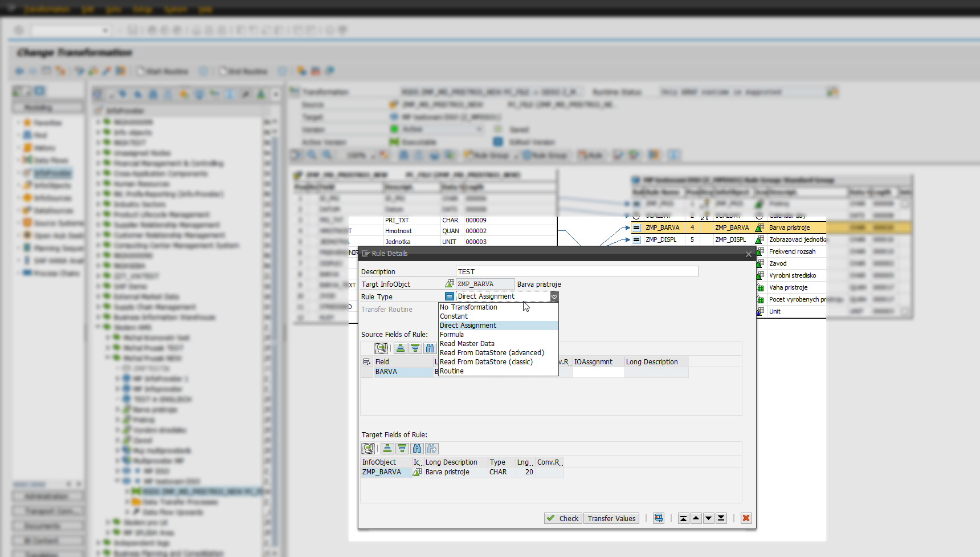The image size is (980, 557).
Task: Click rule icon between Transfer Values and arrows
Action: [659, 518]
